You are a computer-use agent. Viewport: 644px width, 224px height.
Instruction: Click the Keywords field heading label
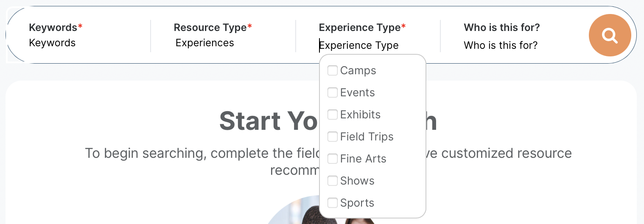click(53, 28)
